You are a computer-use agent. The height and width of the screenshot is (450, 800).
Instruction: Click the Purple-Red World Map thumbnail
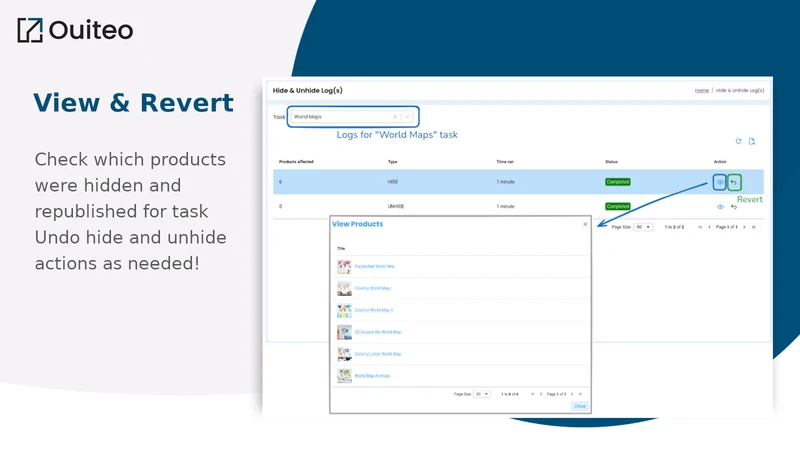pos(344,266)
